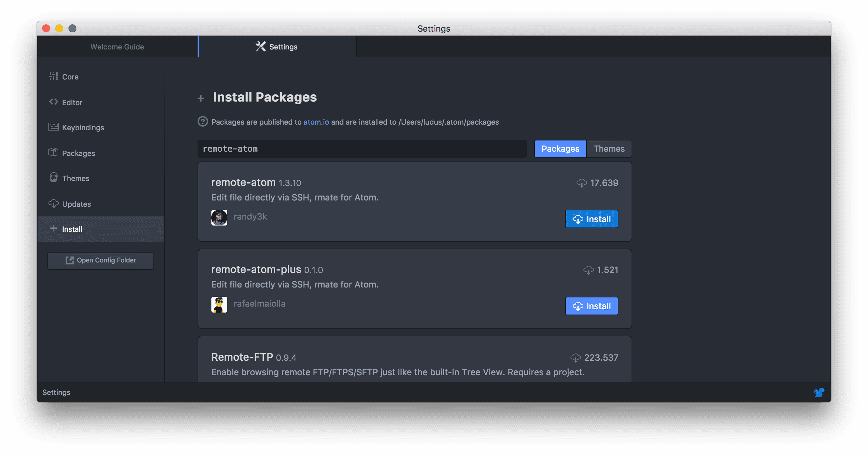Click randy3k's avatar image
This screenshot has height=455, width=868.
[219, 218]
